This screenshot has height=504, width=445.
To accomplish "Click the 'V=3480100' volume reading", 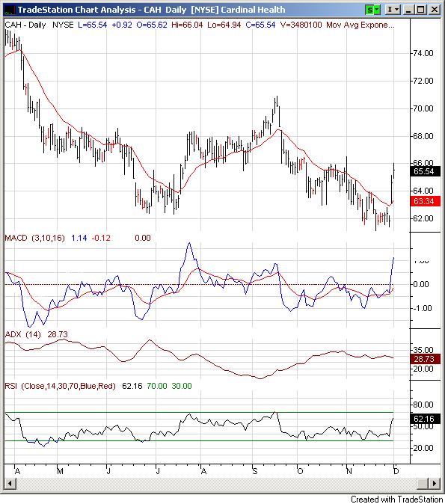I will [x=301, y=25].
